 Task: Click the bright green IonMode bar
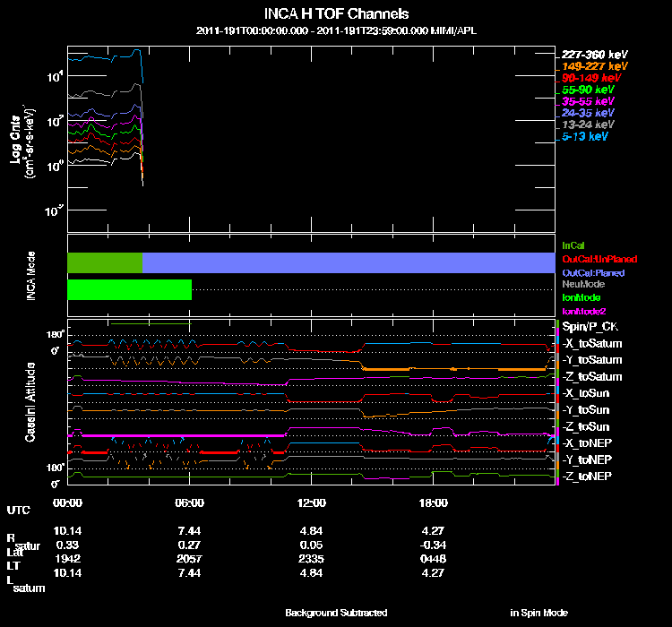pyautogui.click(x=129, y=289)
